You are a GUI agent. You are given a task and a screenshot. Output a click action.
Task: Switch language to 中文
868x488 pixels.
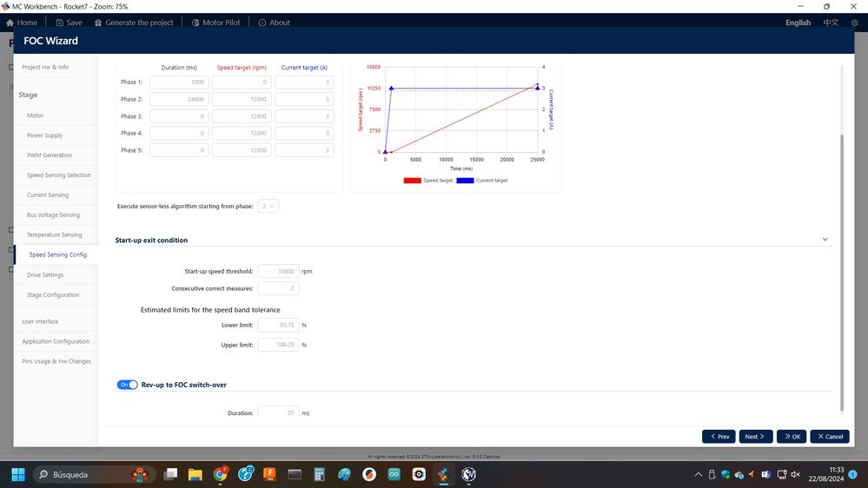(831, 23)
